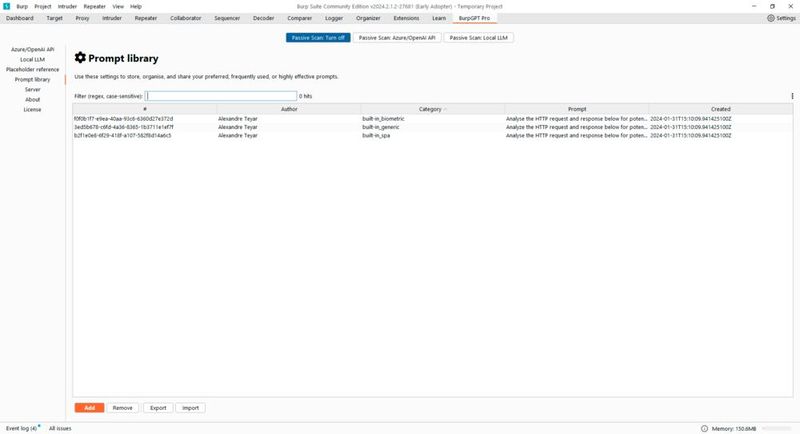Switch to the Target tab

[55, 18]
